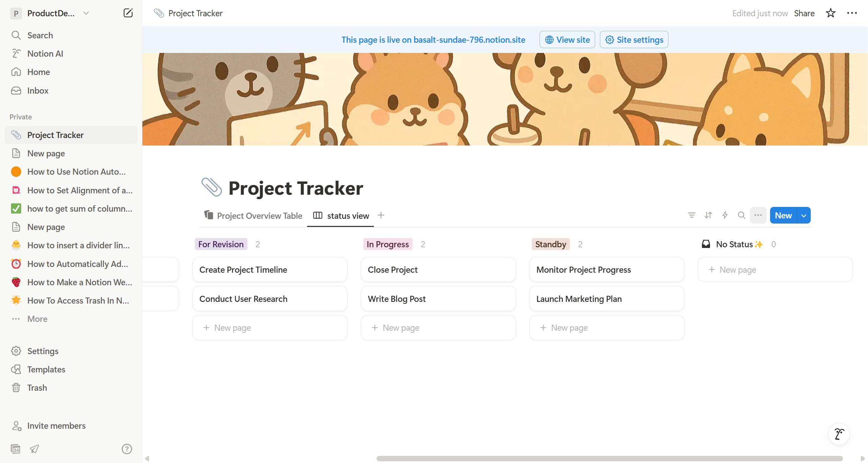Click the For Revision purple status tag

(221, 244)
